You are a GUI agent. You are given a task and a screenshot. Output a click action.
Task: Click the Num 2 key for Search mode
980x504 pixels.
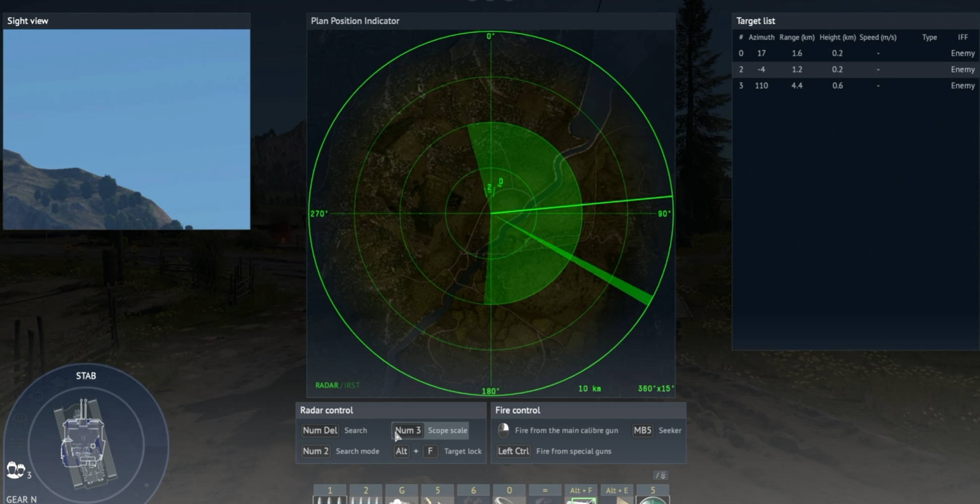pos(316,451)
